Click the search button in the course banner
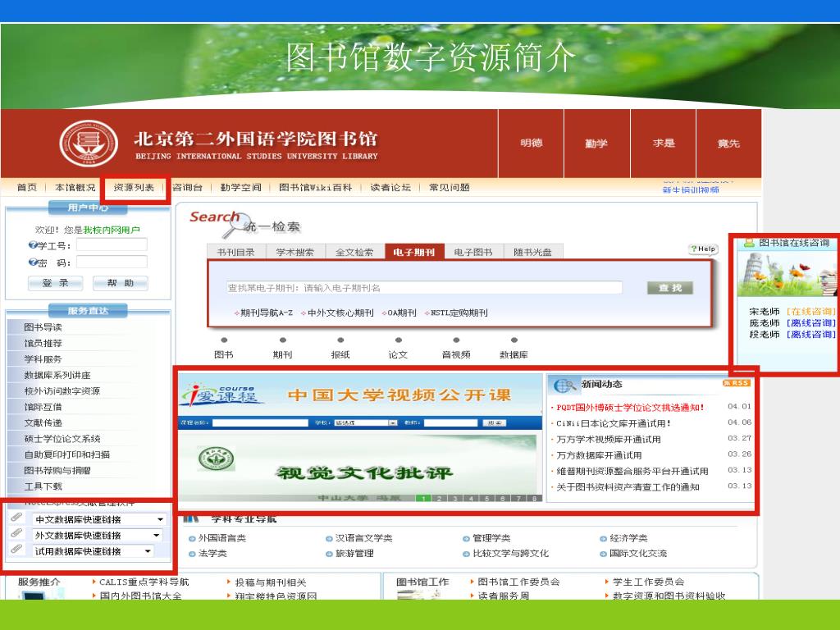840x630 pixels. click(x=495, y=423)
